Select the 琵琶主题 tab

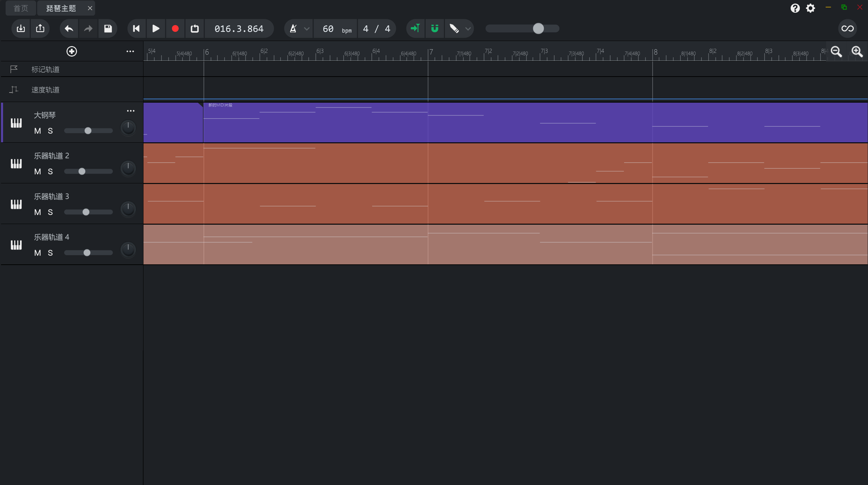pos(61,8)
